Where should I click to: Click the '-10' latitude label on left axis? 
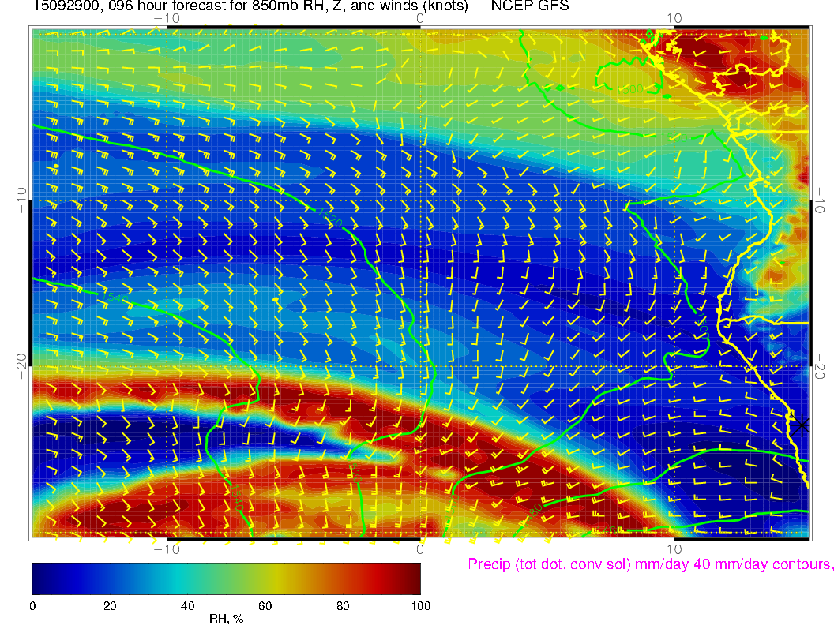[x=21, y=200]
